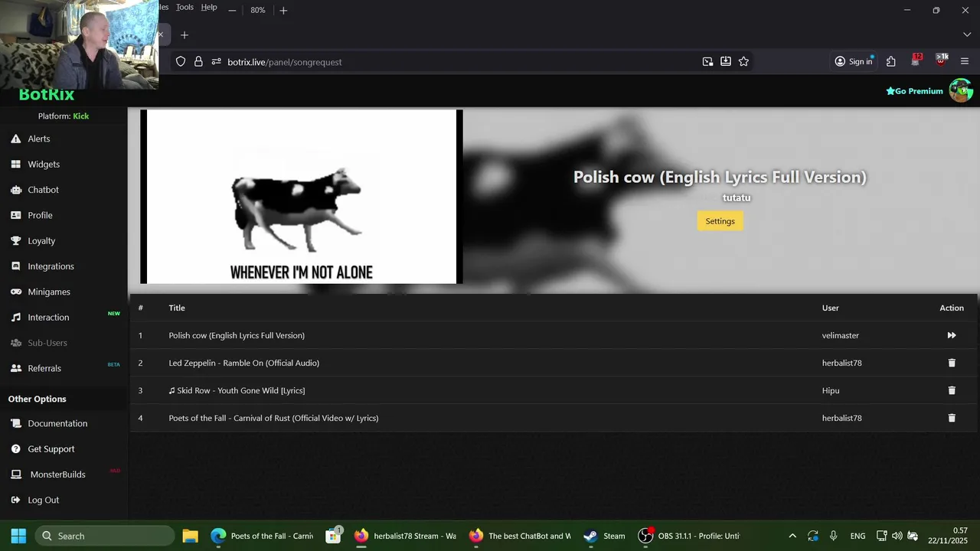Zoom out with the minus button
Screen dimensions: 980x551
232,11
